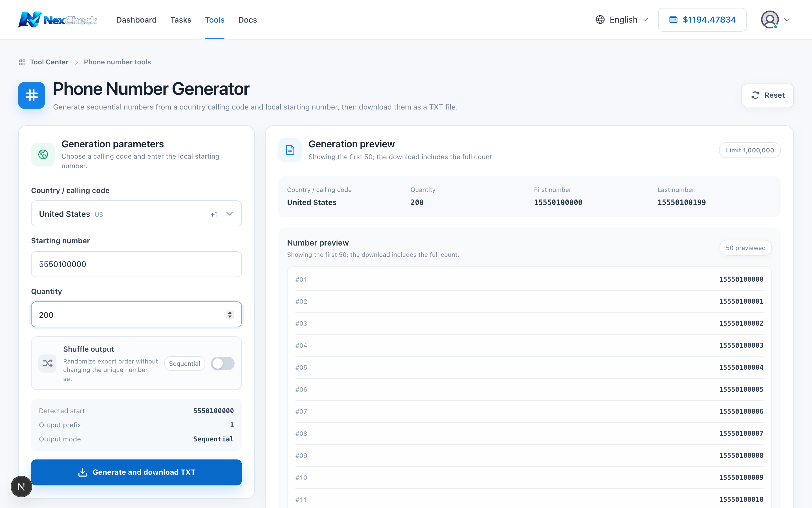Select preview row #11 15550100010
Viewport: 812px width, 508px height.
point(529,499)
